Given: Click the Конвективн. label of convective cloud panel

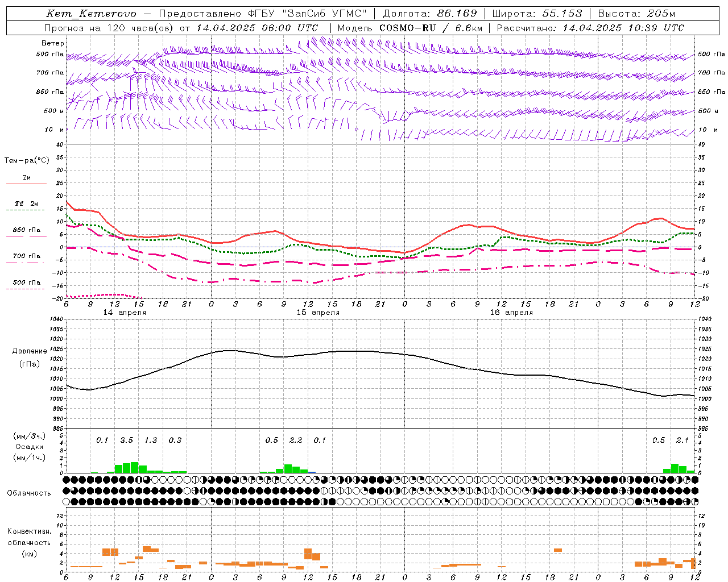Looking at the screenshot, I should coord(29,531).
